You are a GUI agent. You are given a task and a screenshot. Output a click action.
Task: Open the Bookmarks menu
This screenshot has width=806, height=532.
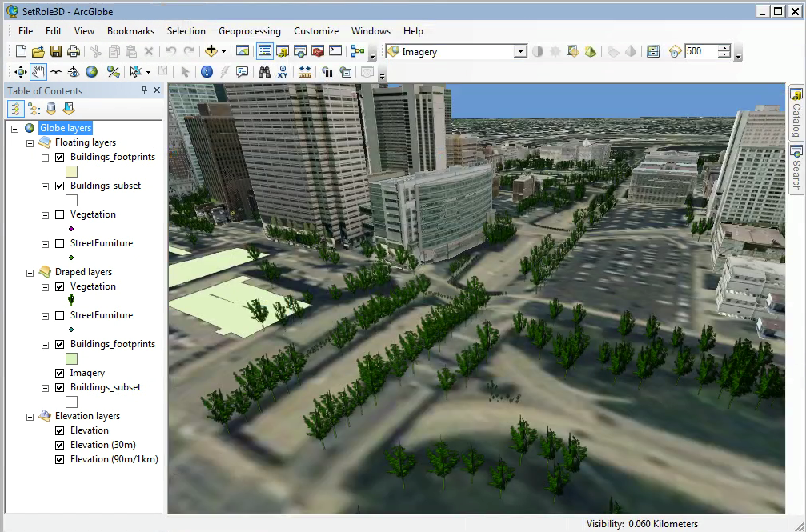tap(130, 30)
